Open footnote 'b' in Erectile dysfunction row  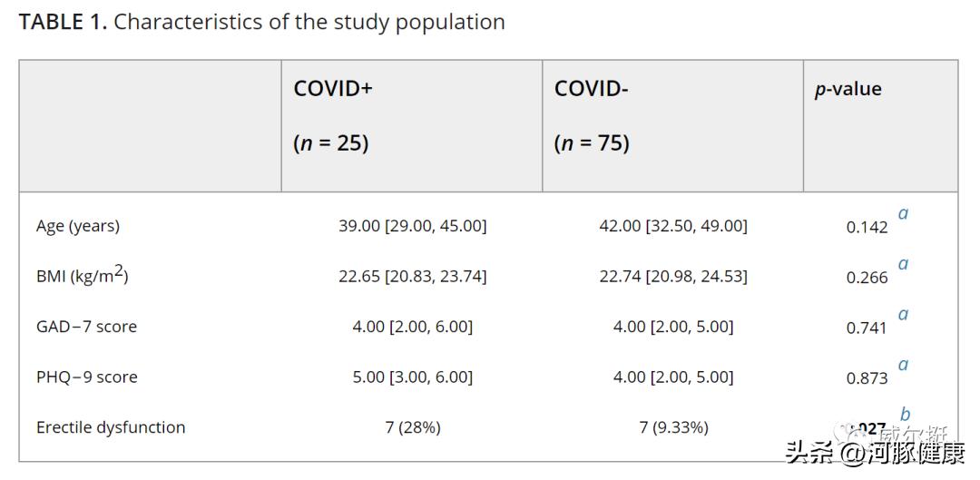click(905, 415)
